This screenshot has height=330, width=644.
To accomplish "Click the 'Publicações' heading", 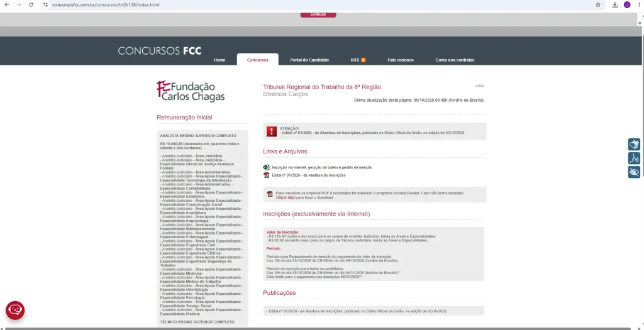I will (279, 293).
